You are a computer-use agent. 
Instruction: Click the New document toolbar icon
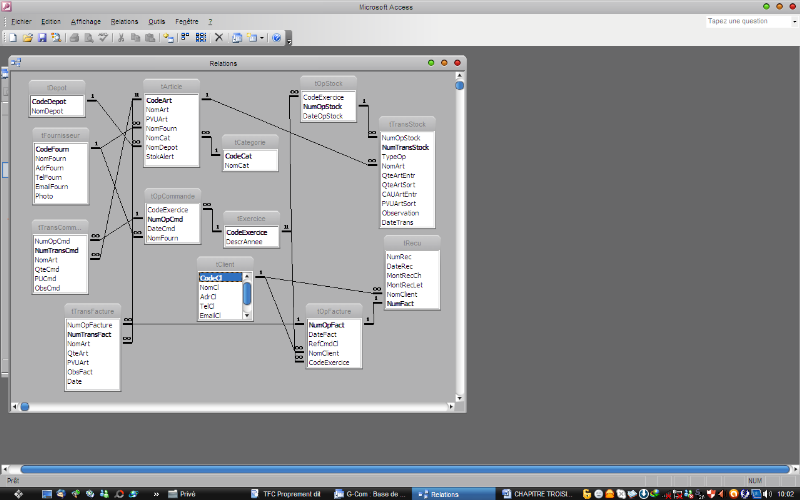13,38
